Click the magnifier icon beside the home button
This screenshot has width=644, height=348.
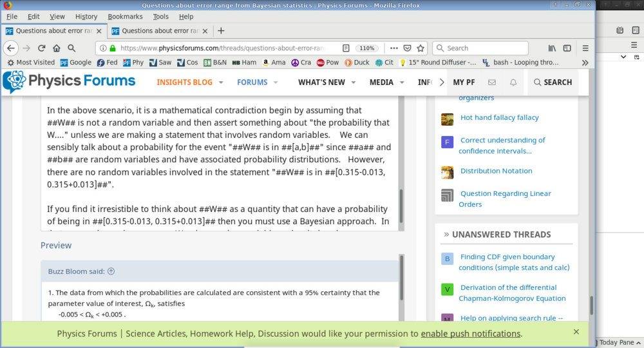71,48
